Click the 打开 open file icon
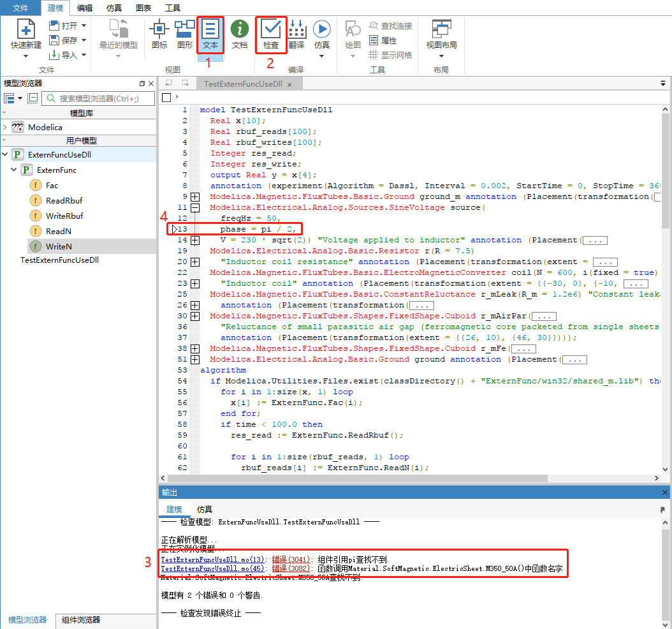Screen dimensions: 672x629 pos(54,26)
